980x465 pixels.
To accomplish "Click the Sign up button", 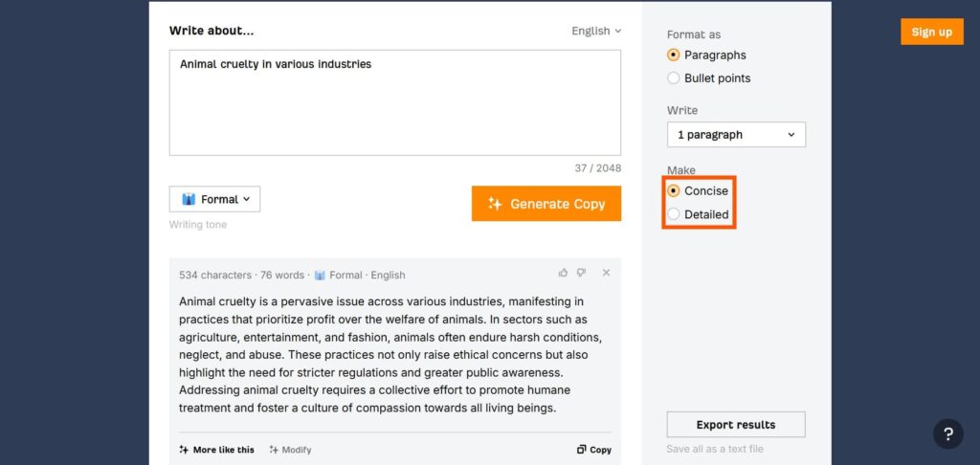I will [932, 32].
